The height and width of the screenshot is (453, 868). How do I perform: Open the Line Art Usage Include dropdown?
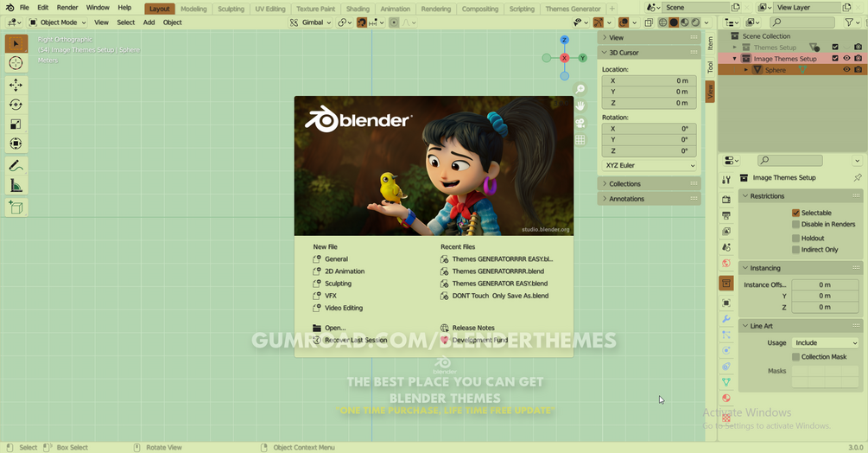click(825, 343)
